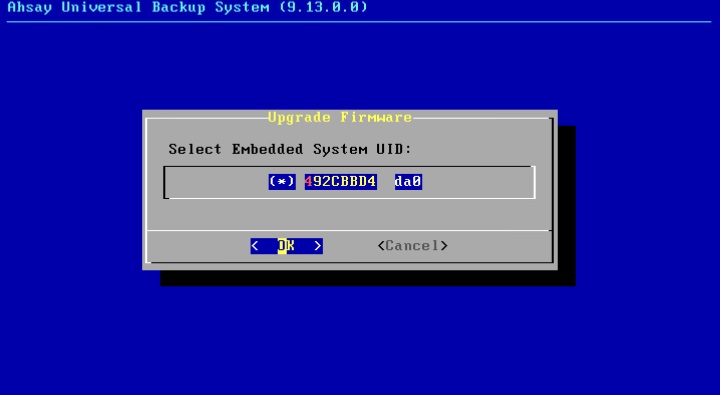Click the da0 device label
The height and width of the screenshot is (395, 720).
pyautogui.click(x=408, y=181)
